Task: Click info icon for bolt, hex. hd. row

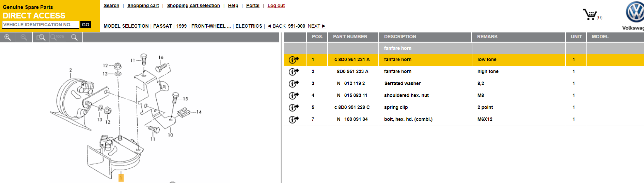Action: [294, 119]
